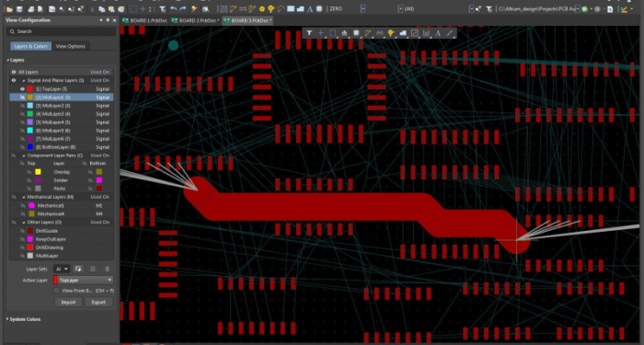Click the Cut scissors icon
Viewport: 644px width, 345px height.
coord(92,8)
